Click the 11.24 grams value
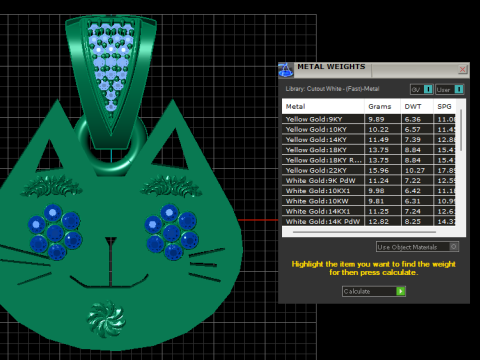This screenshot has height=360, width=480. (x=378, y=181)
